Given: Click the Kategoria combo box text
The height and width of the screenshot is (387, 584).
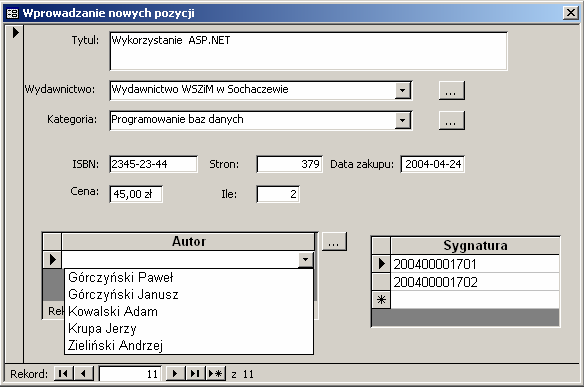Looking at the screenshot, I should click(253, 120).
